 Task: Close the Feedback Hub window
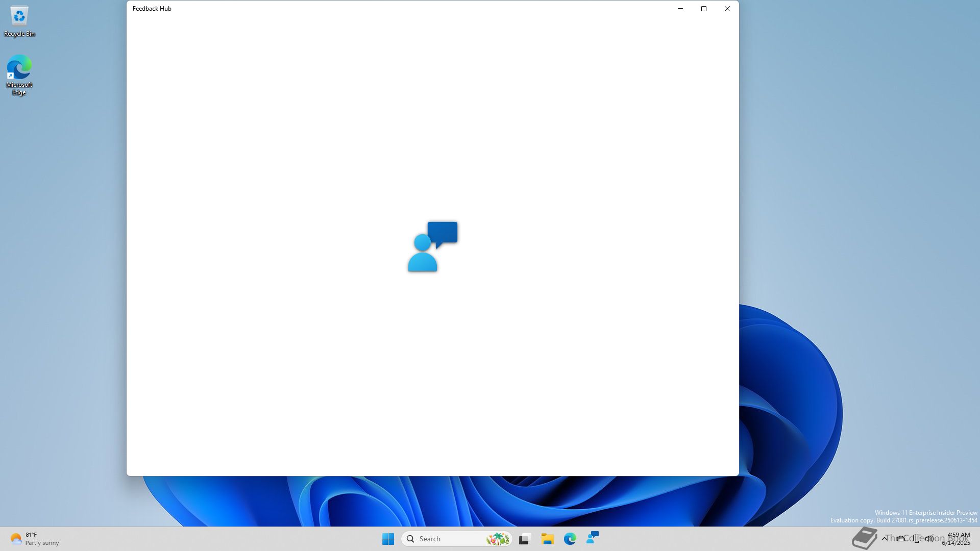(x=727, y=9)
